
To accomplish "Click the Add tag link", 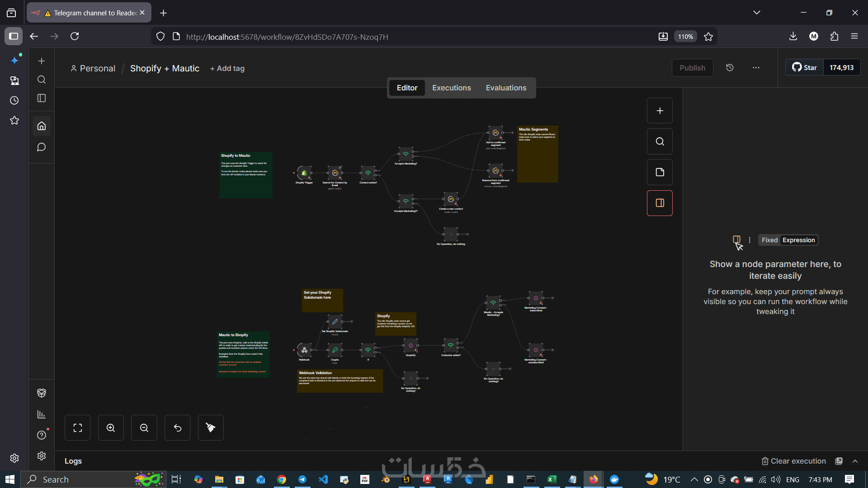I will pos(227,68).
